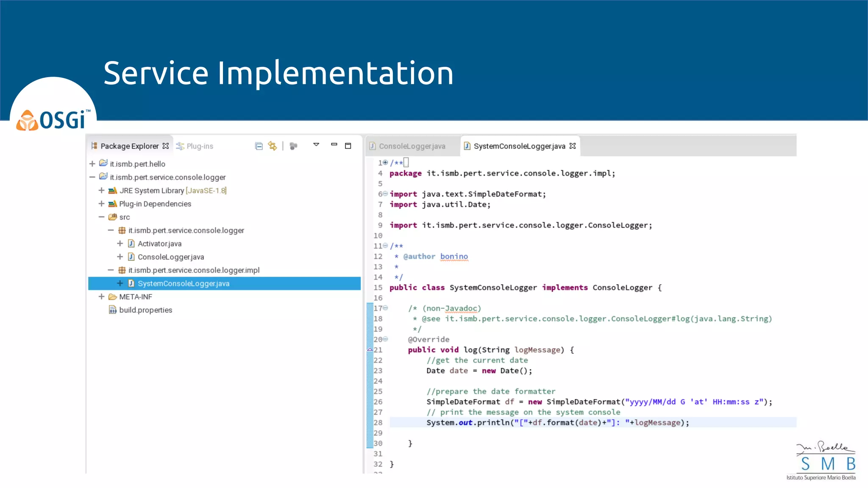Click the build.properties file icon
Viewport: 868px width, 488px height.
tap(113, 310)
